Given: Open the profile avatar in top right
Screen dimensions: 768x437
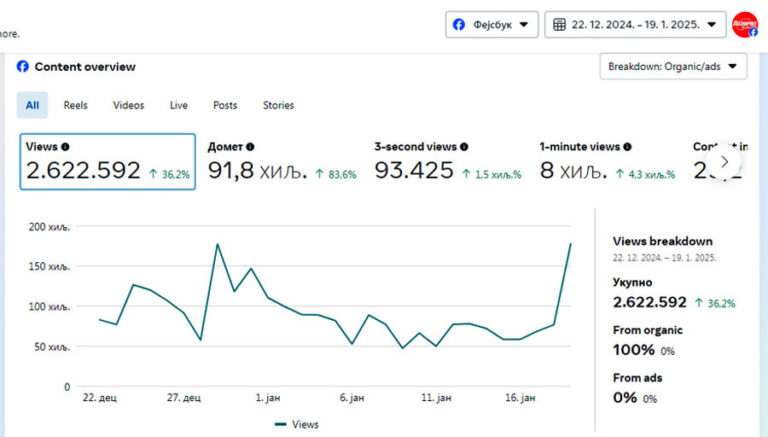Looking at the screenshot, I should tap(745, 24).
